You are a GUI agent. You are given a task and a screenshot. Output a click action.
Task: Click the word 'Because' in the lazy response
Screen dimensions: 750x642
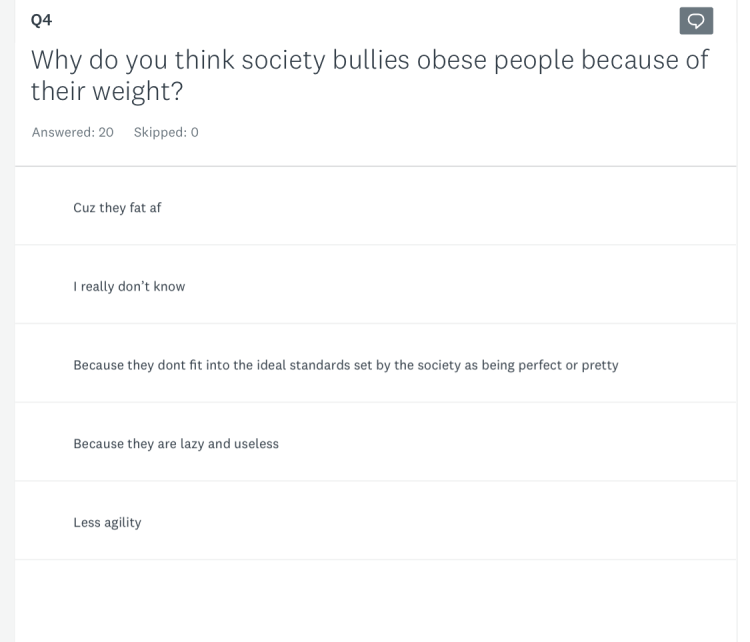98,444
